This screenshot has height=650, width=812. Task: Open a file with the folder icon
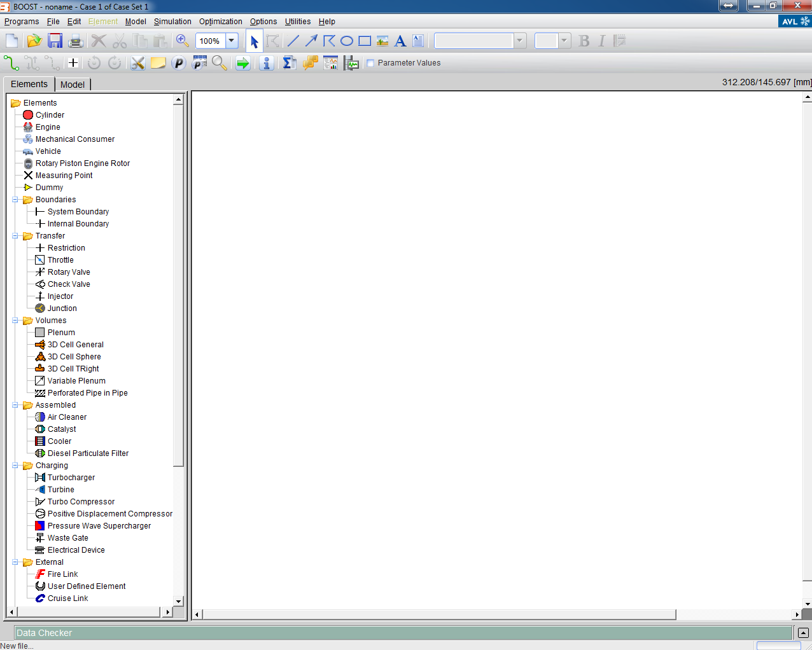(x=34, y=41)
